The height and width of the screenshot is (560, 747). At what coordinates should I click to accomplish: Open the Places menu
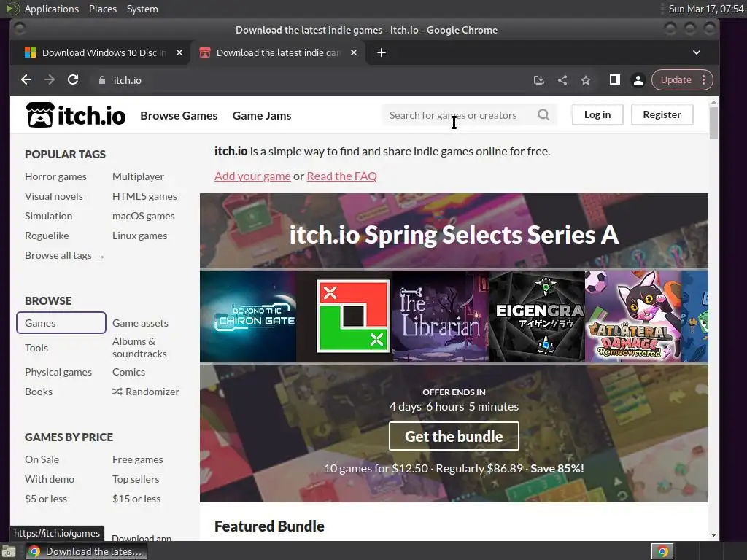[102, 9]
